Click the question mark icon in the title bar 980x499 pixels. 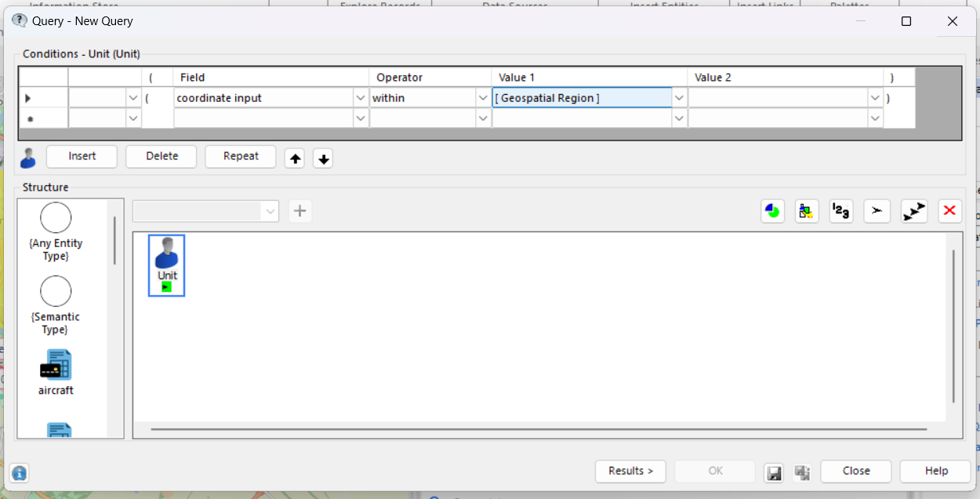20,20
